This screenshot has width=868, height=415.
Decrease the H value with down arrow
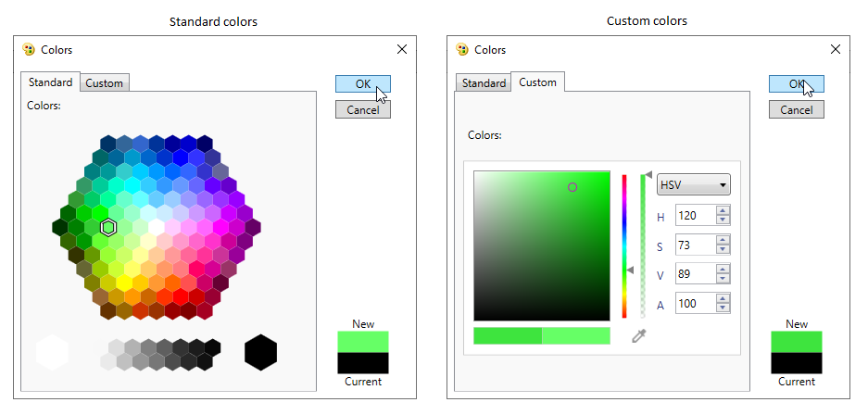pos(723,220)
